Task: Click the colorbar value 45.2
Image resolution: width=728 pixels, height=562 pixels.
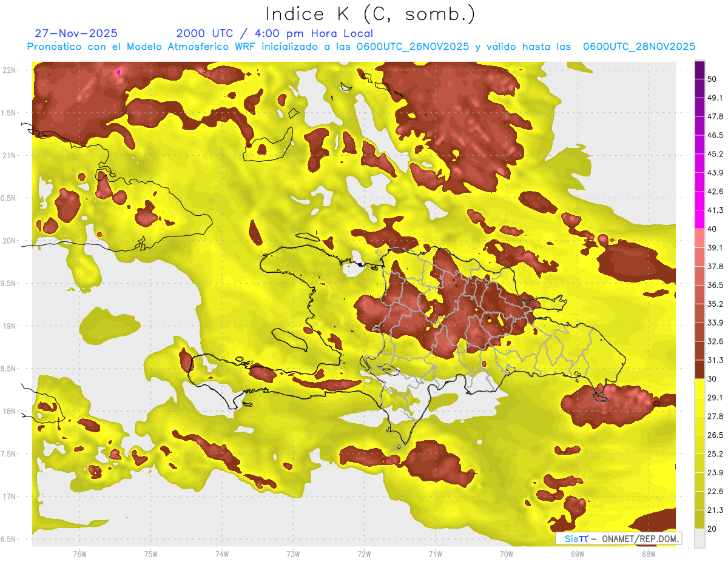Action: (715, 154)
